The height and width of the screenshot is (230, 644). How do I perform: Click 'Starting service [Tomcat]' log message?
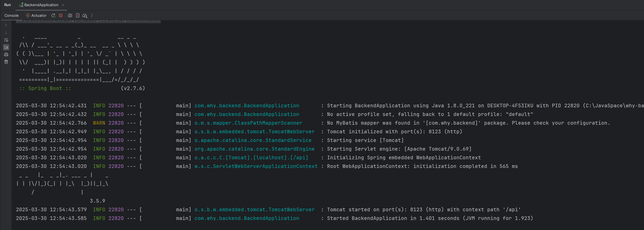(x=365, y=140)
